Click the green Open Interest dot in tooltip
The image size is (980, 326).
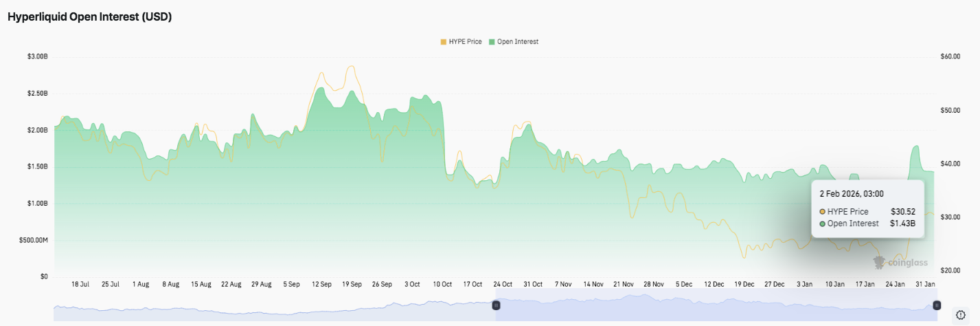[x=823, y=224]
